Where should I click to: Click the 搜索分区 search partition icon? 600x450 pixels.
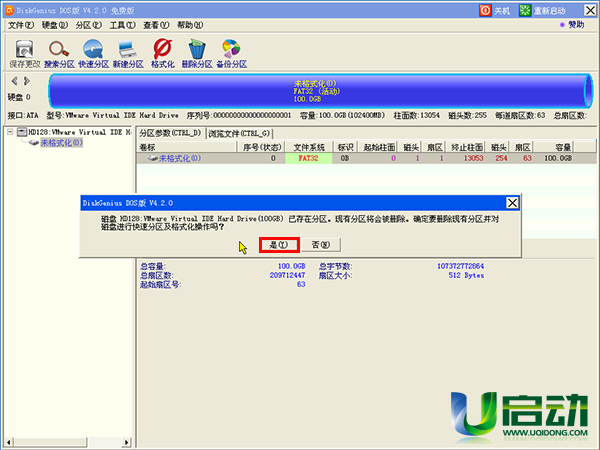click(59, 54)
